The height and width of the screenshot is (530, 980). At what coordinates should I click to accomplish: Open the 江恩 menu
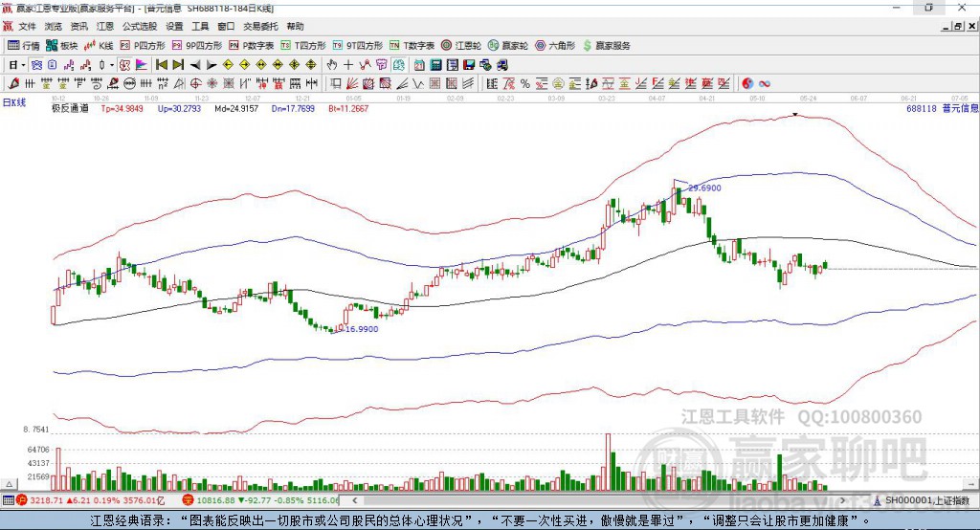pos(105,26)
